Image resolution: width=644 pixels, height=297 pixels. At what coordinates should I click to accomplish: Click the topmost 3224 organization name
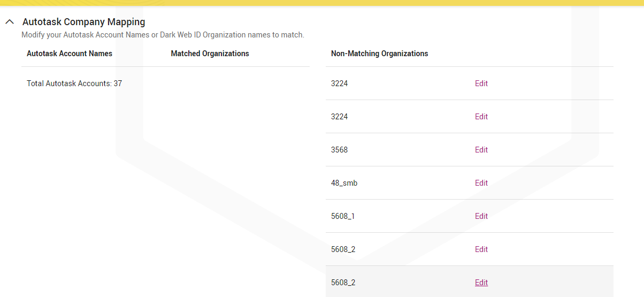pyautogui.click(x=339, y=83)
